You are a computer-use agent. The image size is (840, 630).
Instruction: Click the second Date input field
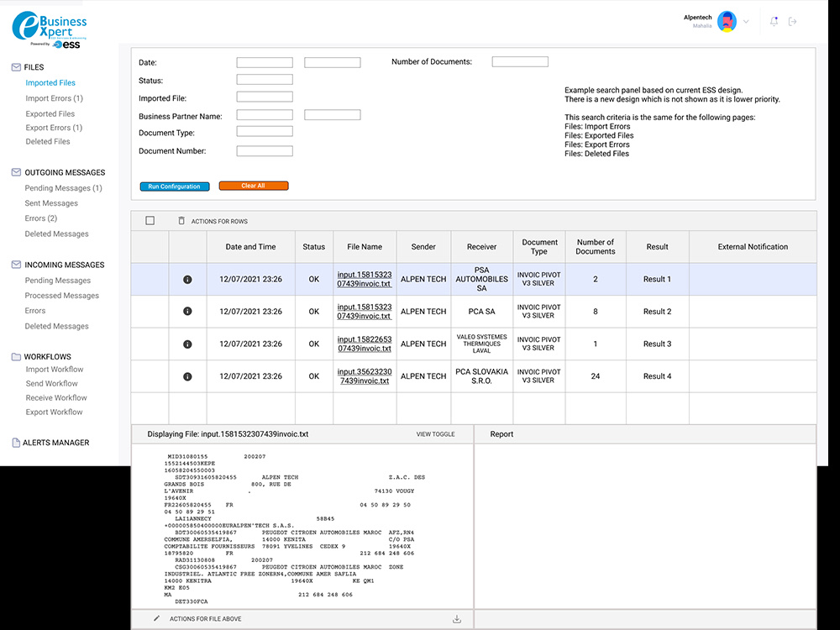pyautogui.click(x=332, y=62)
